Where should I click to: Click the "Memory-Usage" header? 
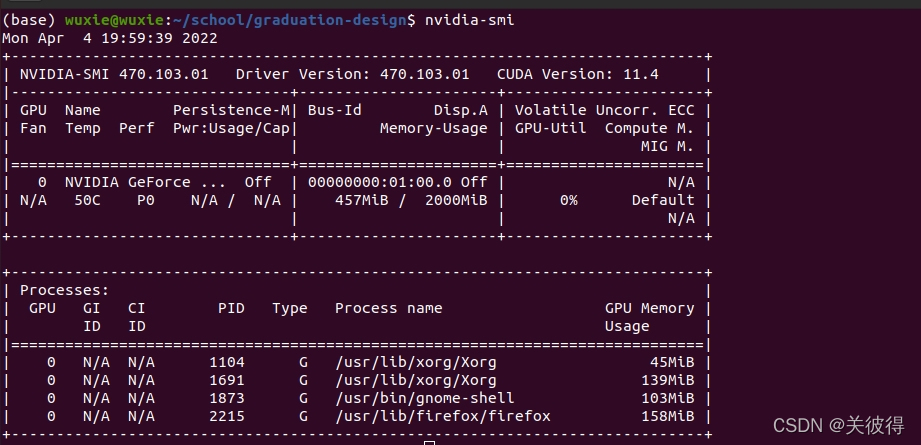pyautogui.click(x=433, y=129)
